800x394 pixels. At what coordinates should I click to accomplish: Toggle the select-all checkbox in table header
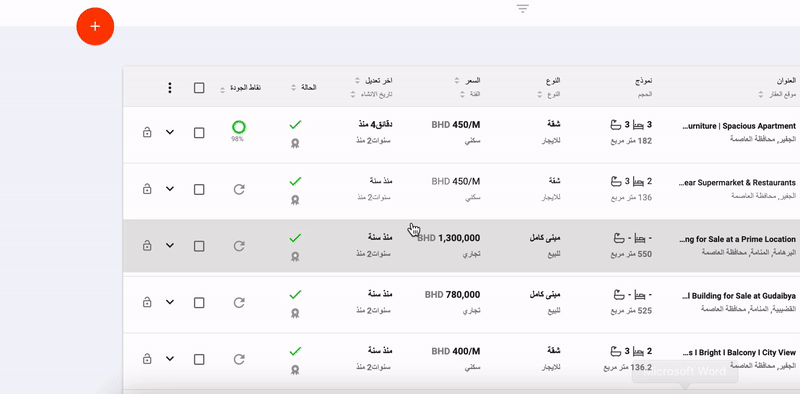(199, 88)
